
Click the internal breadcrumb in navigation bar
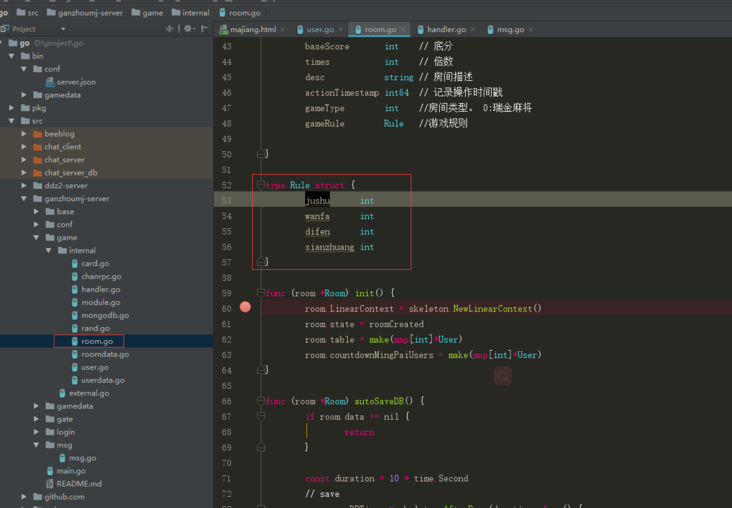195,13
